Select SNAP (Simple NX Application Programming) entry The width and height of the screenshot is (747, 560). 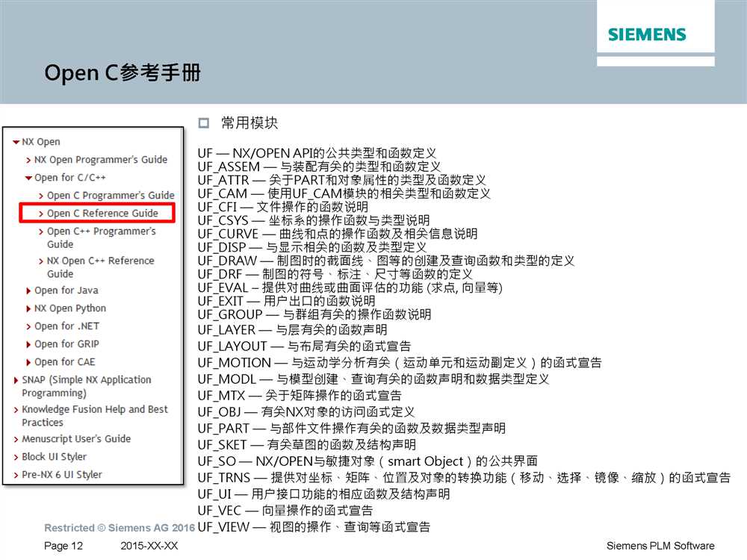click(86, 386)
